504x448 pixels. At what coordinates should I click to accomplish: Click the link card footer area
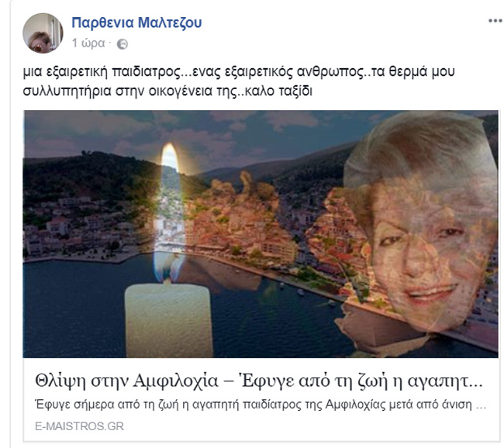pos(261,398)
